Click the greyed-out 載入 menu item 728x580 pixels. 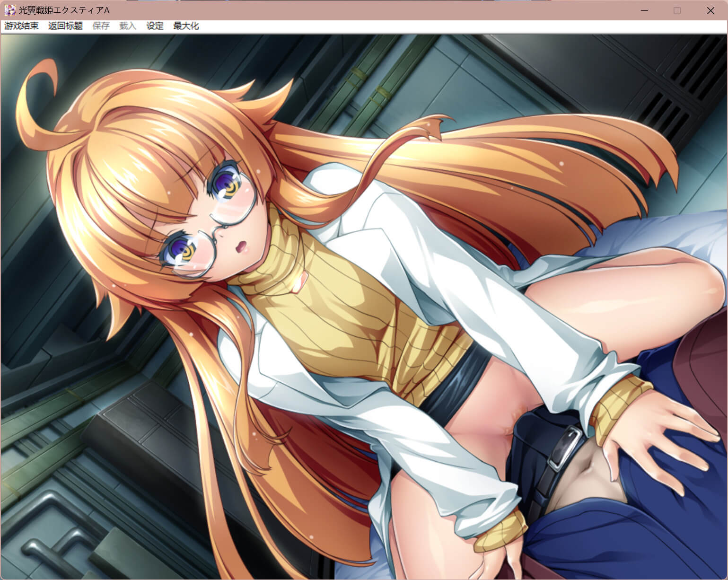click(128, 26)
